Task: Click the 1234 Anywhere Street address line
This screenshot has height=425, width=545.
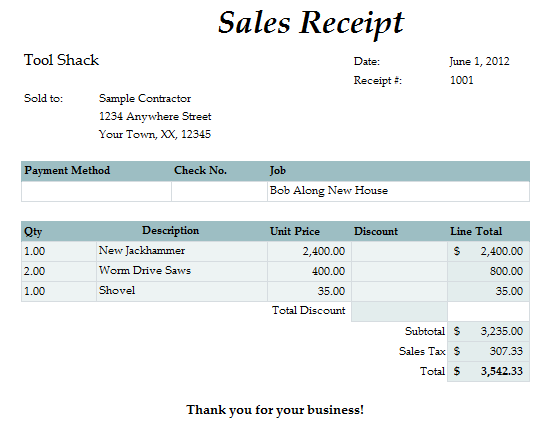Action: [155, 116]
